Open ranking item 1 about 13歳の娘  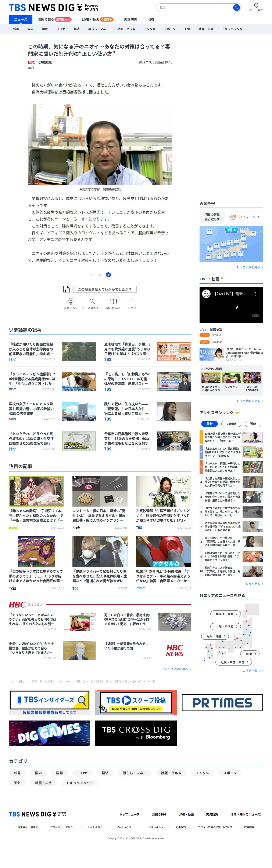(x=231, y=437)
